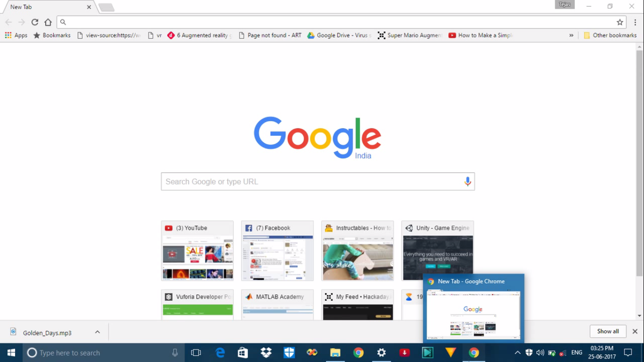The height and width of the screenshot is (362, 644).
Task: Open the orange triangle app on taskbar
Action: click(451, 353)
